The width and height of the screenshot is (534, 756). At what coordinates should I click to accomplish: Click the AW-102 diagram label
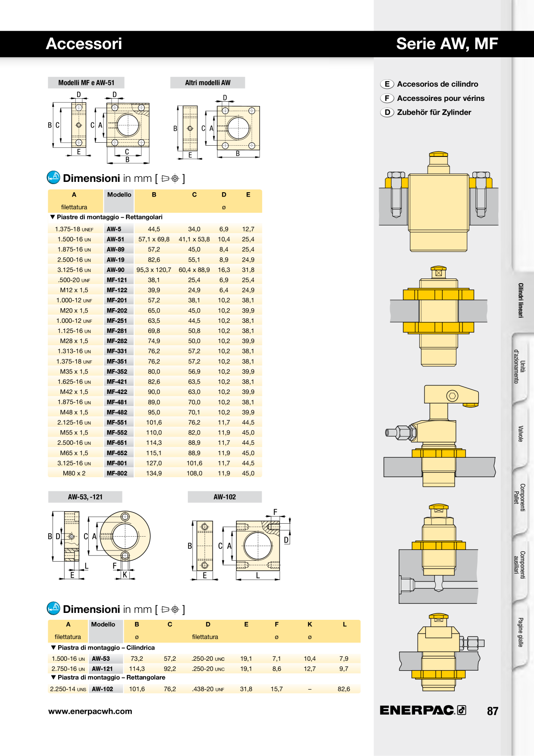click(225, 497)
